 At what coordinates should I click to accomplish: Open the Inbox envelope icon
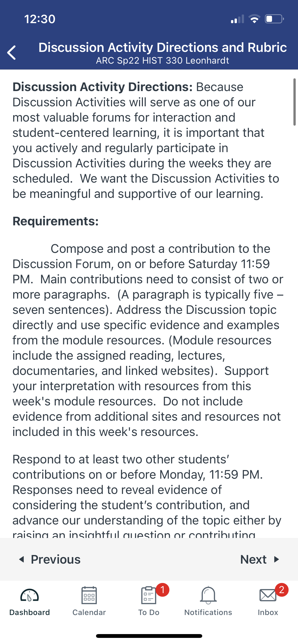[268, 595]
